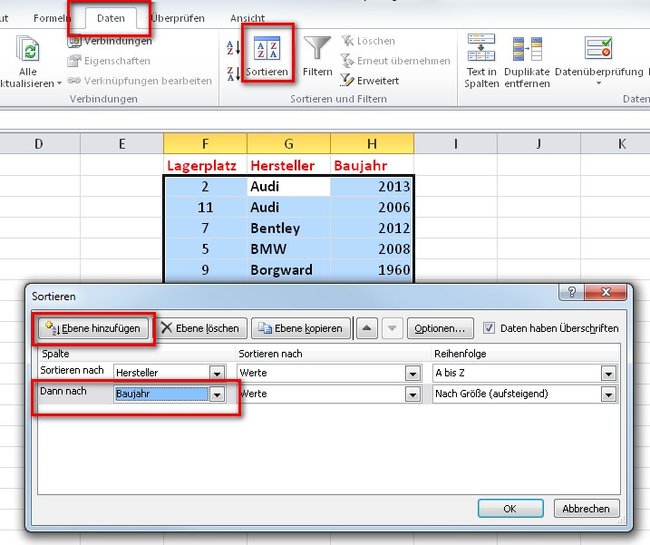
Task: Select the cell with year 1960
Action: (372, 270)
